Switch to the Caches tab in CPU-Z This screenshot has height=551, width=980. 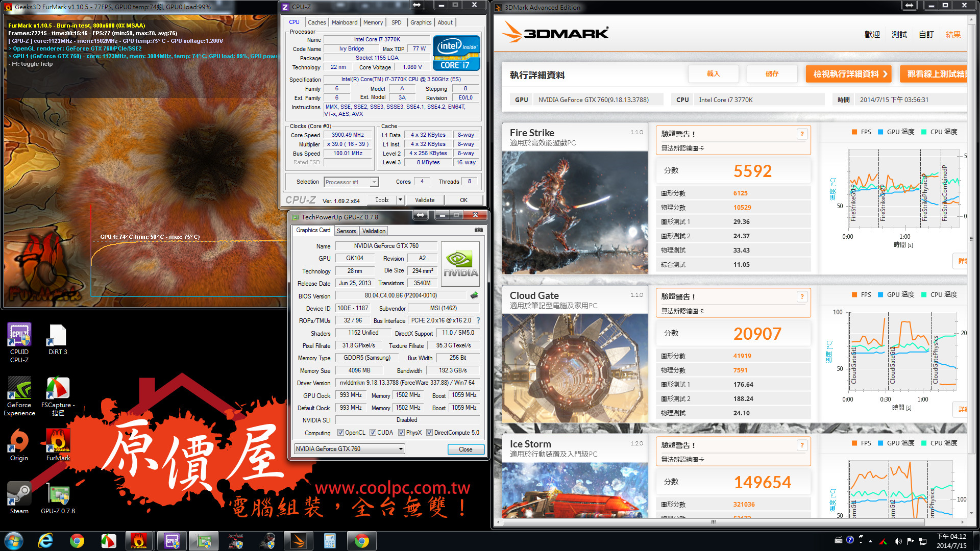coord(316,22)
